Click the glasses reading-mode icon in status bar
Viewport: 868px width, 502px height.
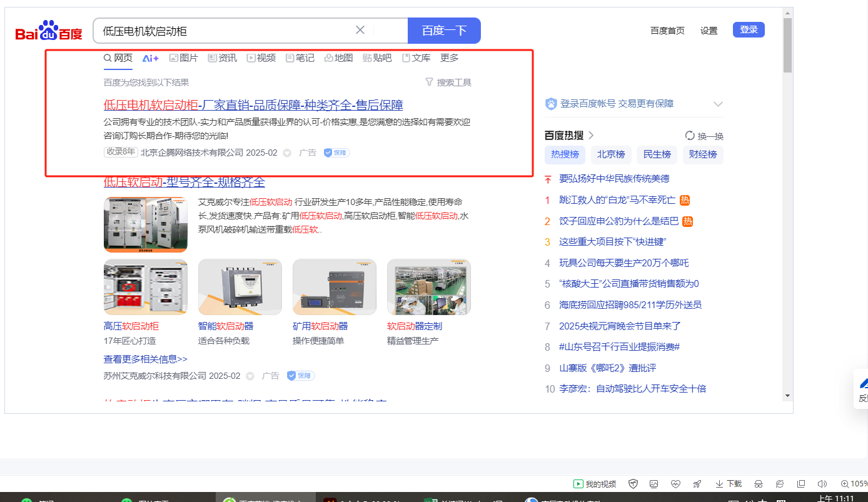pos(759,484)
